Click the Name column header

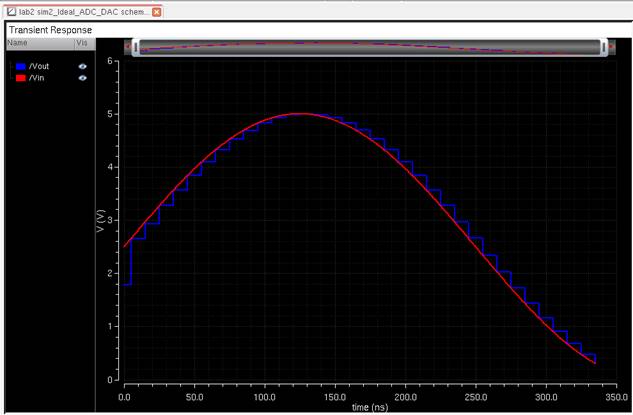coord(18,43)
